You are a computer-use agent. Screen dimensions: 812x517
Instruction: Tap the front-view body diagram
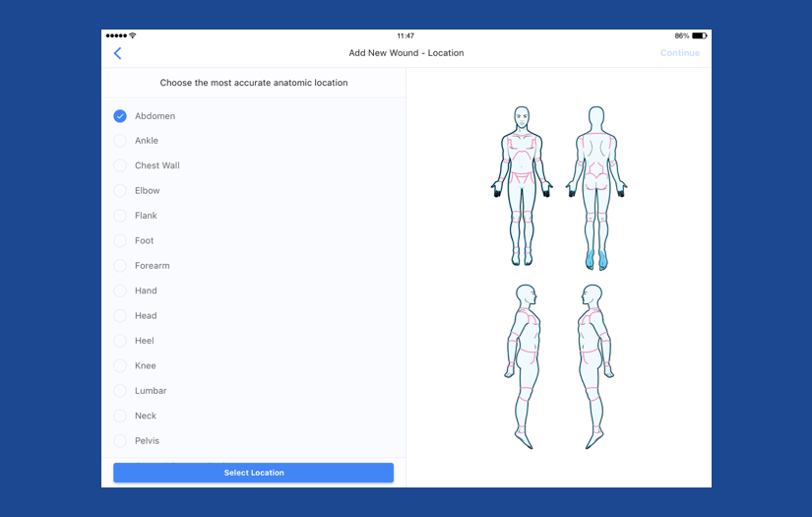[522, 186]
